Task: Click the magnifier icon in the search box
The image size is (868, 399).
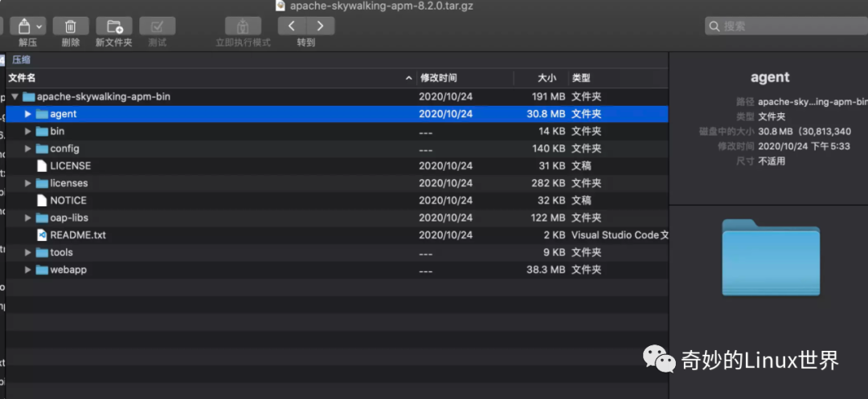Action: click(714, 26)
